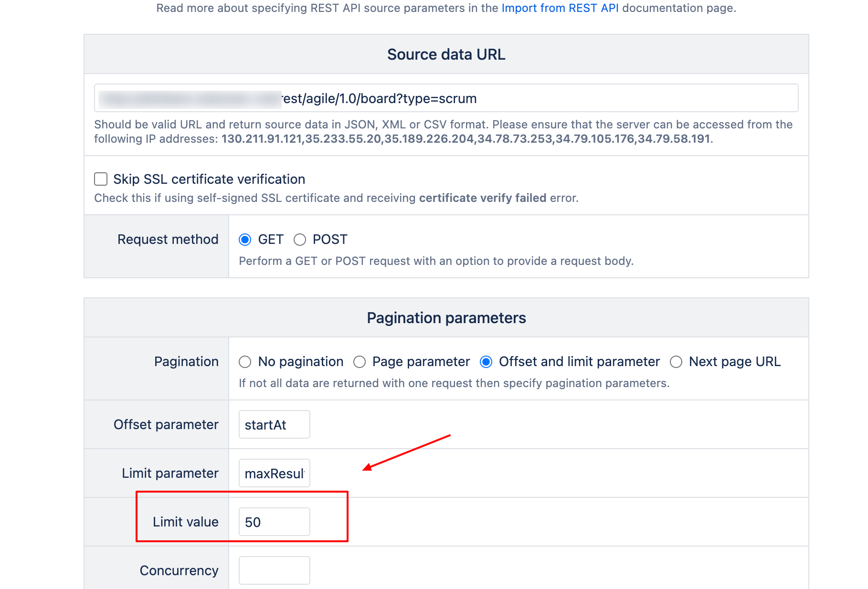The height and width of the screenshot is (589, 868).
Task: Click the 'Concurrency' row label
Action: 179,571
